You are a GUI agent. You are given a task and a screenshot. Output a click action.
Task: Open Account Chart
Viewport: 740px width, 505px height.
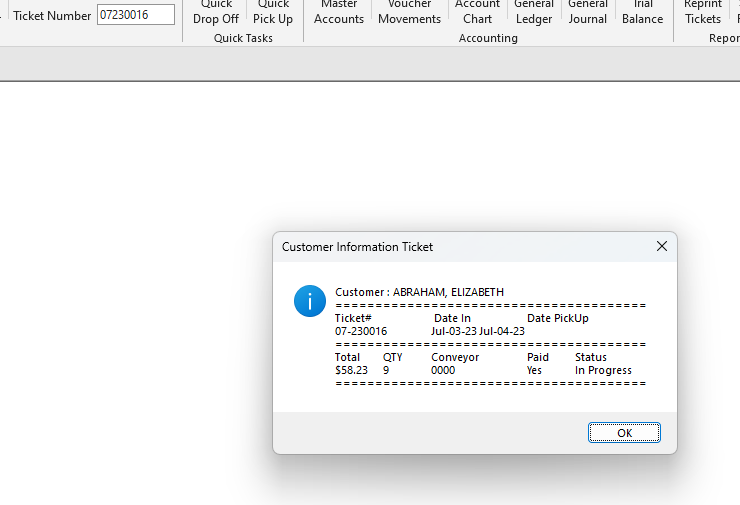pyautogui.click(x=477, y=12)
